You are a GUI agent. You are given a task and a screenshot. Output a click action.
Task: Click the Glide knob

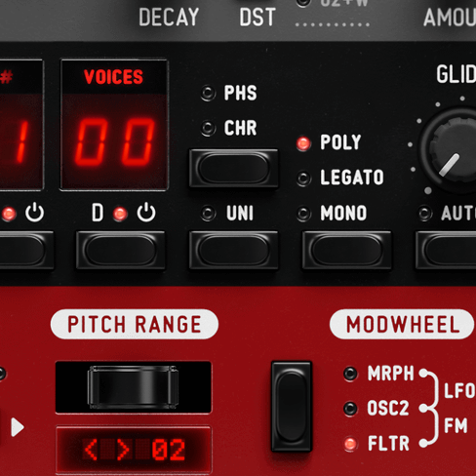tap(456, 150)
